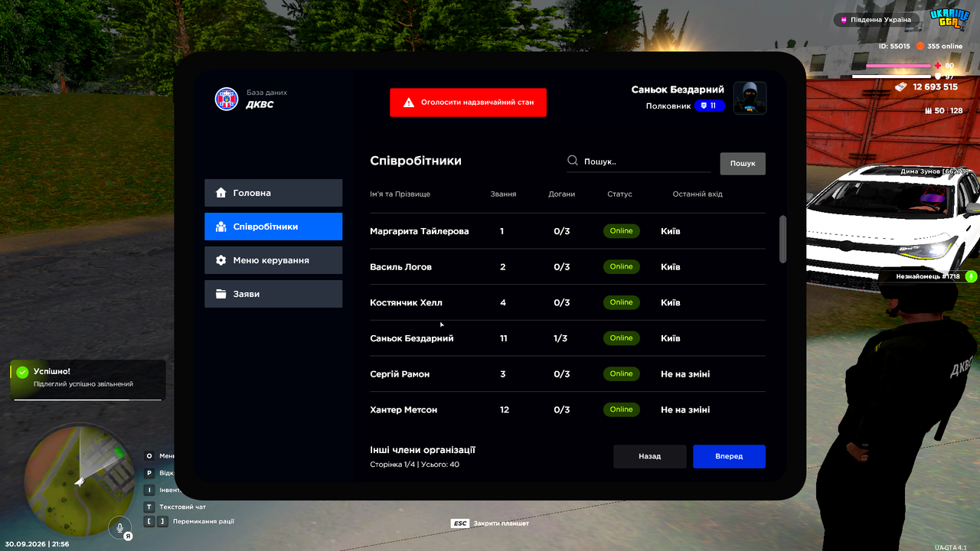Click the employee list scrollbar
This screenshot has height=551, width=980.
click(782, 240)
